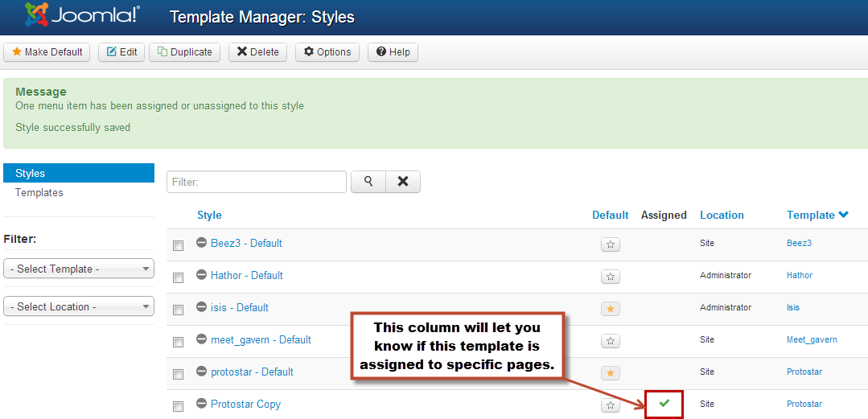Image resolution: width=868 pixels, height=419 pixels.
Task: Click the gold default star for isis
Action: click(611, 308)
